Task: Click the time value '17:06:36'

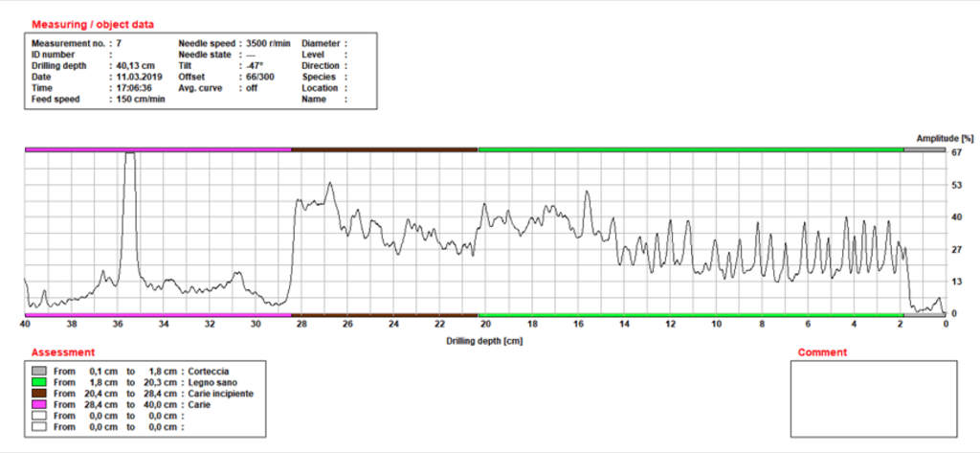Action: click(x=134, y=88)
